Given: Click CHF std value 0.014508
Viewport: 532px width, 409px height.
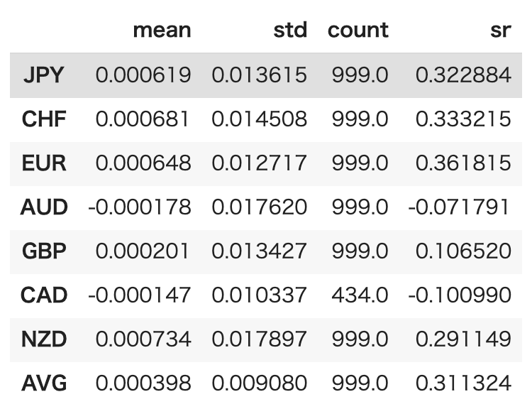Looking at the screenshot, I should 260,119.
